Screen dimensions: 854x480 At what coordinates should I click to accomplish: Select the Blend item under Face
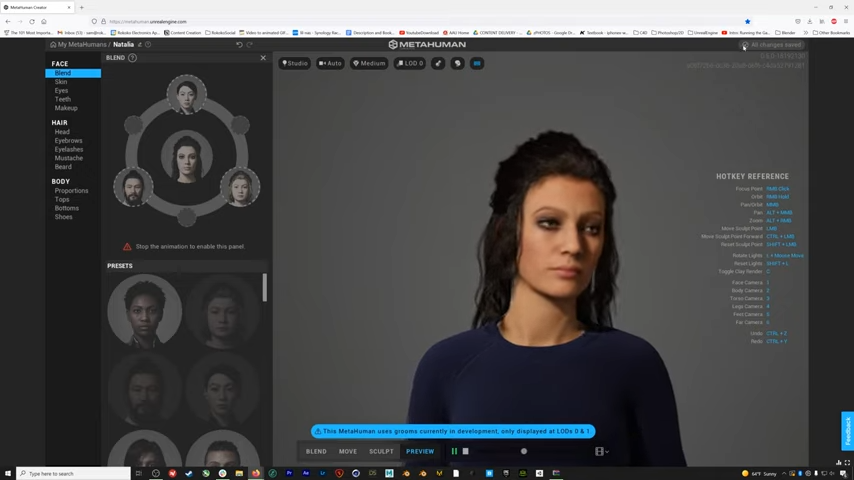pos(73,73)
